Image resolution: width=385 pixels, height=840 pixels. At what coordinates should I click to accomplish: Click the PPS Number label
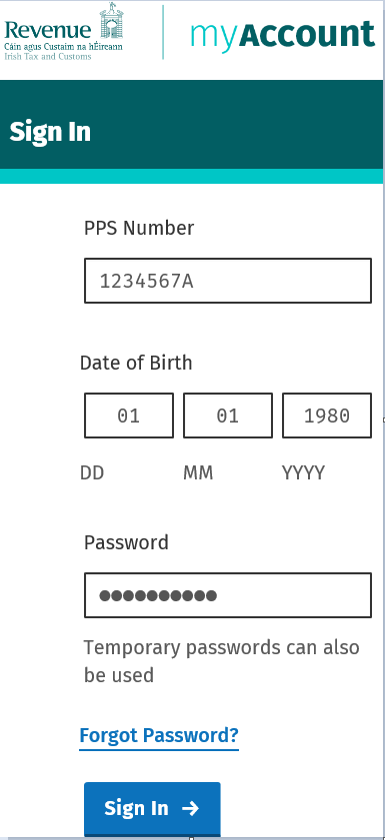click(x=139, y=228)
